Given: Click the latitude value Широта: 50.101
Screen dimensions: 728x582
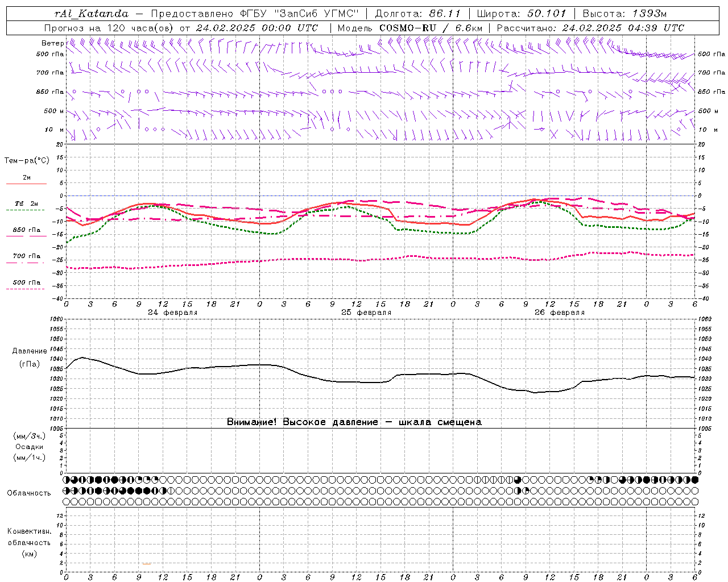Looking at the screenshot, I should coord(522,14).
